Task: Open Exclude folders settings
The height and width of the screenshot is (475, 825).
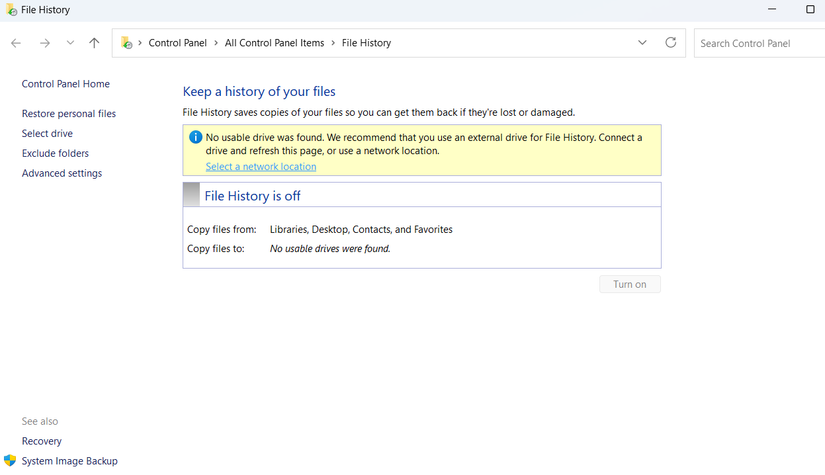Action: 55,154
